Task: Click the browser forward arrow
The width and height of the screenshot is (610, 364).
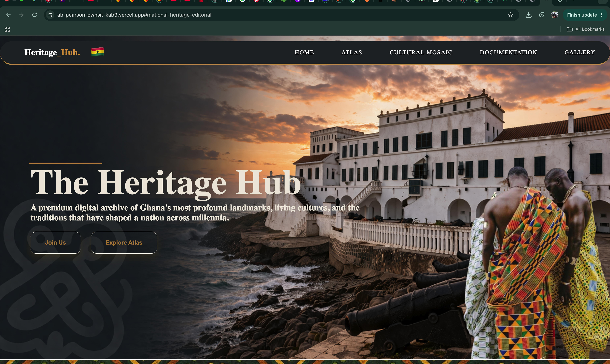Action: (x=21, y=15)
